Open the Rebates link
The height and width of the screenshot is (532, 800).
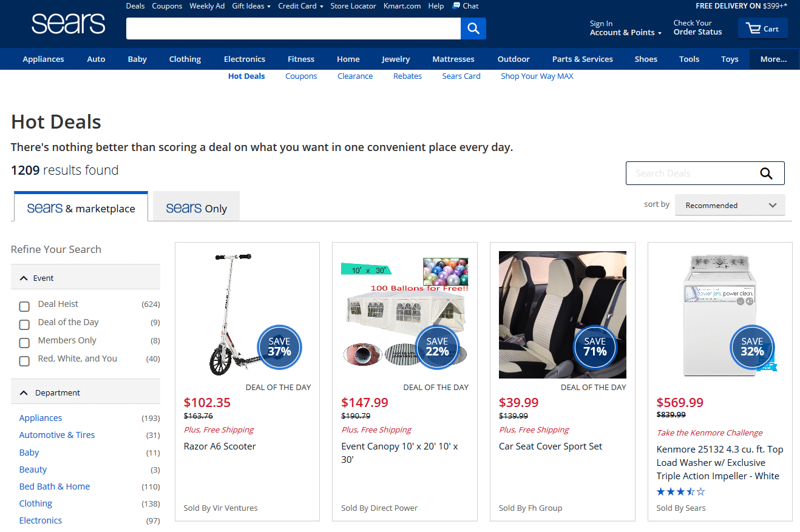pos(407,76)
